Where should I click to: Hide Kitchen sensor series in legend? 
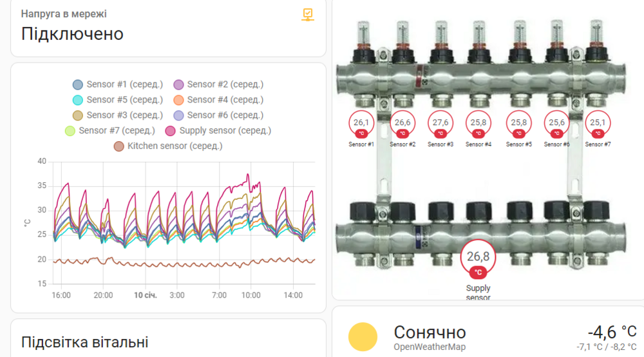[x=168, y=146]
